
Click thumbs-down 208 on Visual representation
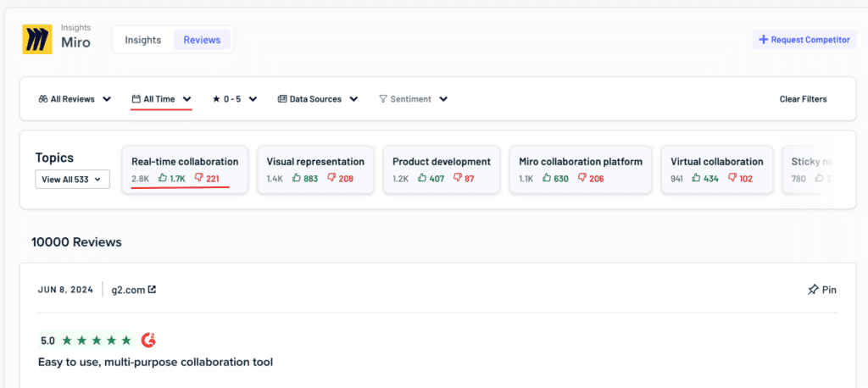pyautogui.click(x=340, y=178)
